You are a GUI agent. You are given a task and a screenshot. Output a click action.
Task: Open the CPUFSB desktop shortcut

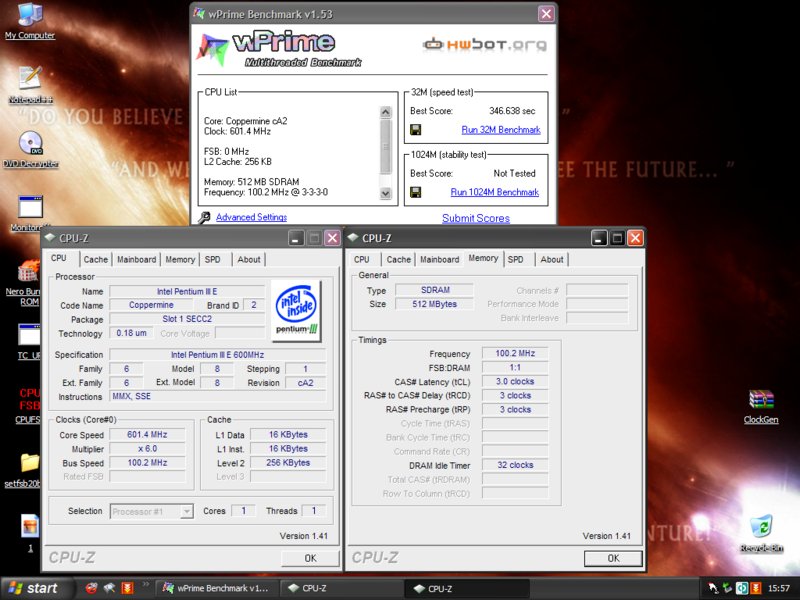[28, 406]
